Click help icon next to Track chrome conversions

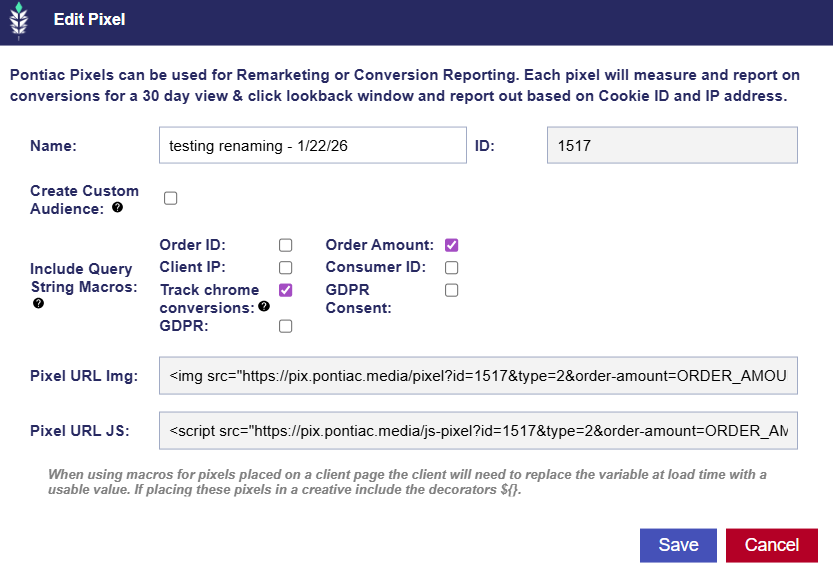click(264, 307)
